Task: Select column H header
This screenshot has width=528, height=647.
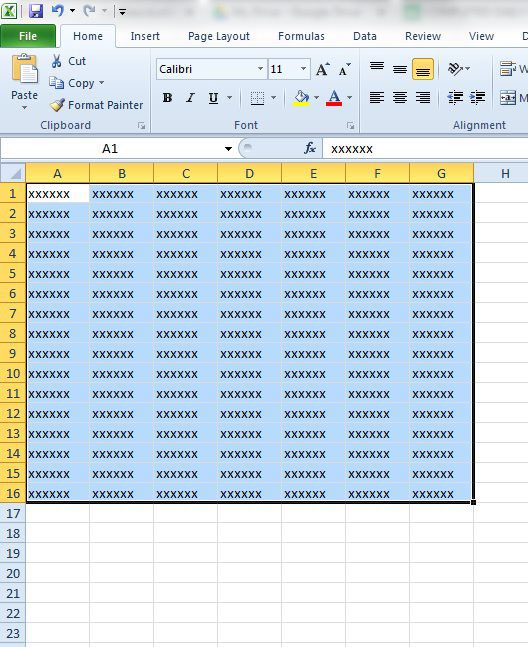Action: [505, 173]
